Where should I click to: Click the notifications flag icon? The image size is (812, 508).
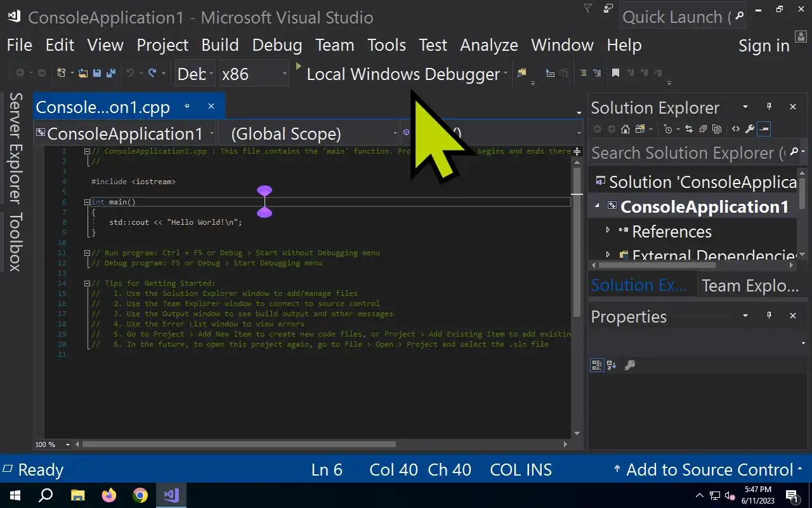pyautogui.click(x=588, y=8)
